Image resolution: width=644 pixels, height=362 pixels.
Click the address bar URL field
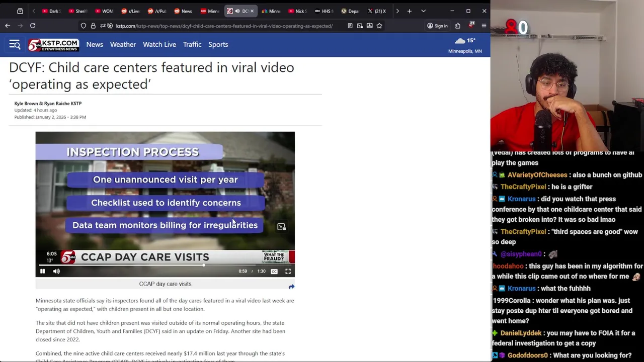pos(224,26)
